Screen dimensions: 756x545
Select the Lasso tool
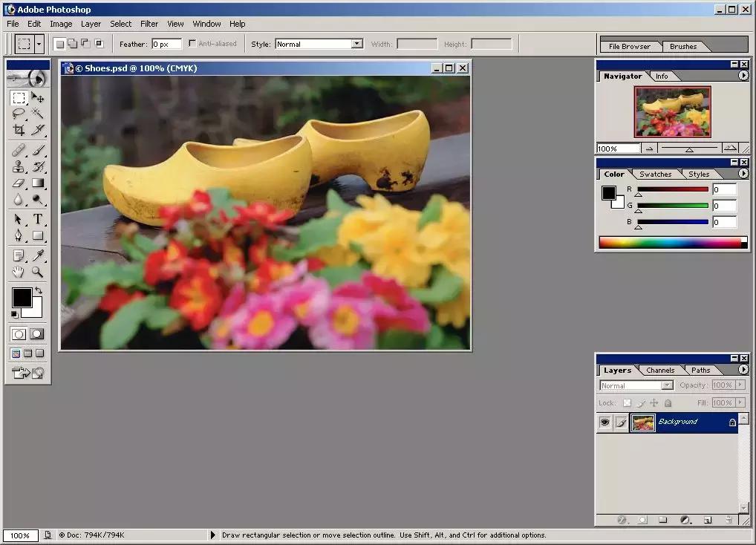tap(19, 114)
